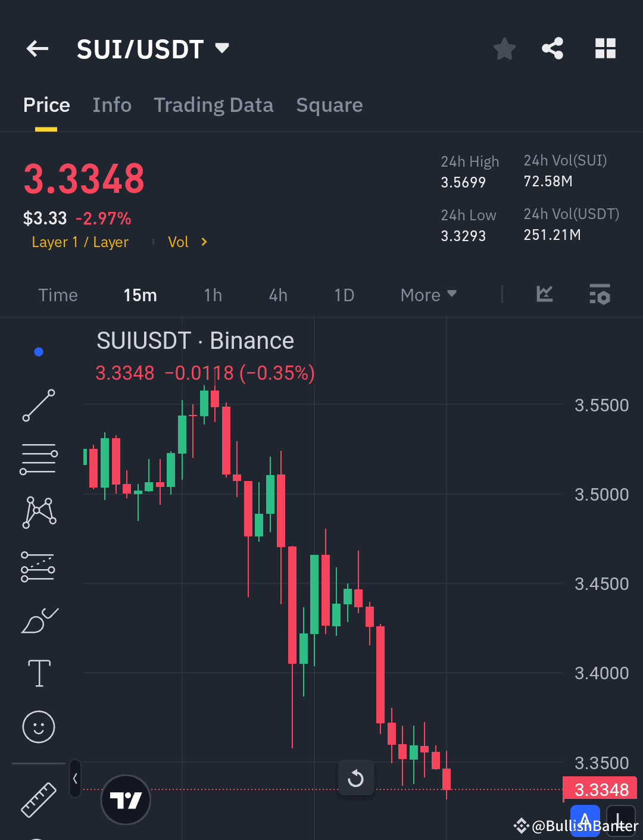This screenshot has height=840, width=643.
Task: Open the indicators panel
Action: click(544, 295)
